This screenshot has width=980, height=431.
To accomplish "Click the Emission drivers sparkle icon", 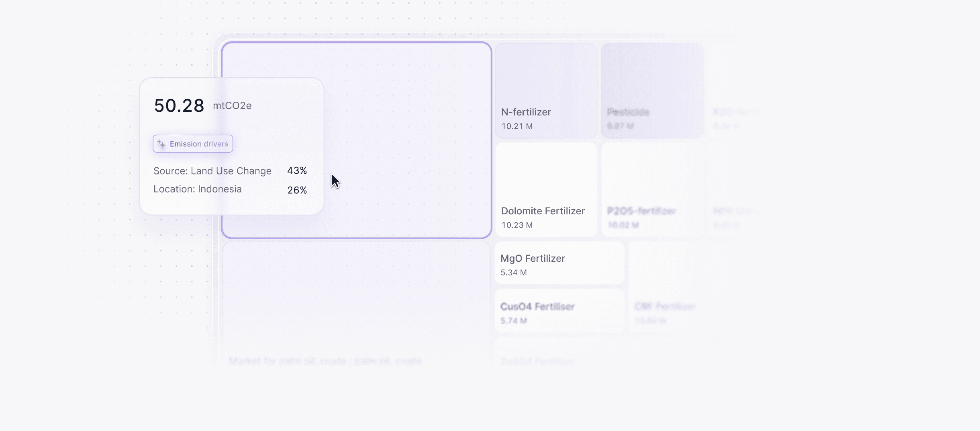I will (x=161, y=144).
